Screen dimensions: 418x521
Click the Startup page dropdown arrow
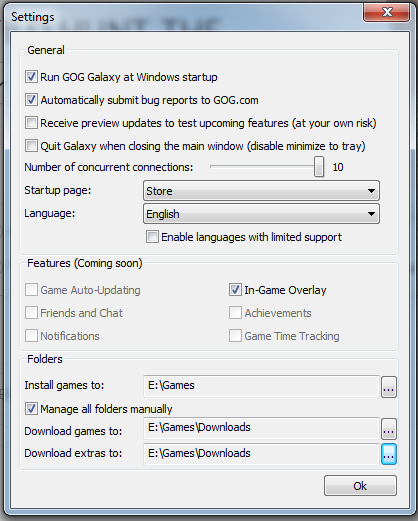[371, 191]
